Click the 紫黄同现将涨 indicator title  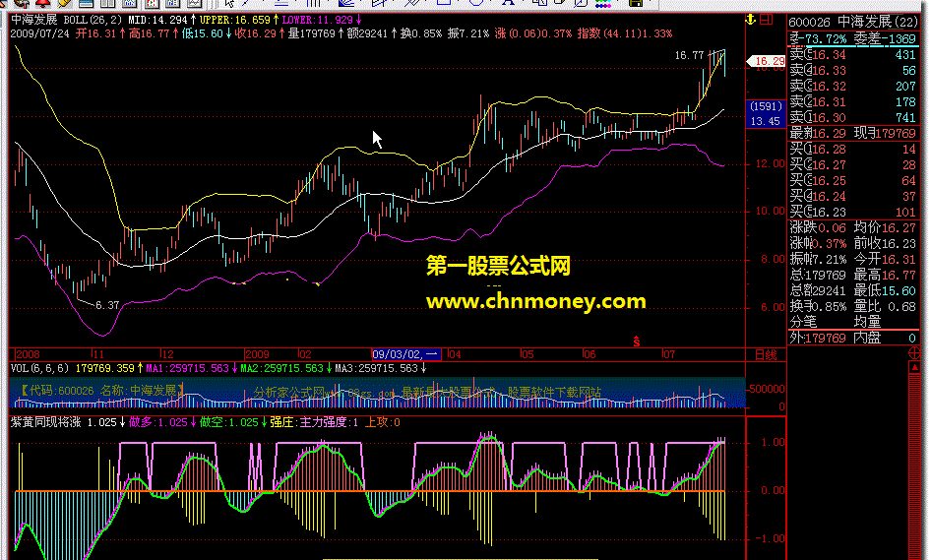pyautogui.click(x=45, y=422)
